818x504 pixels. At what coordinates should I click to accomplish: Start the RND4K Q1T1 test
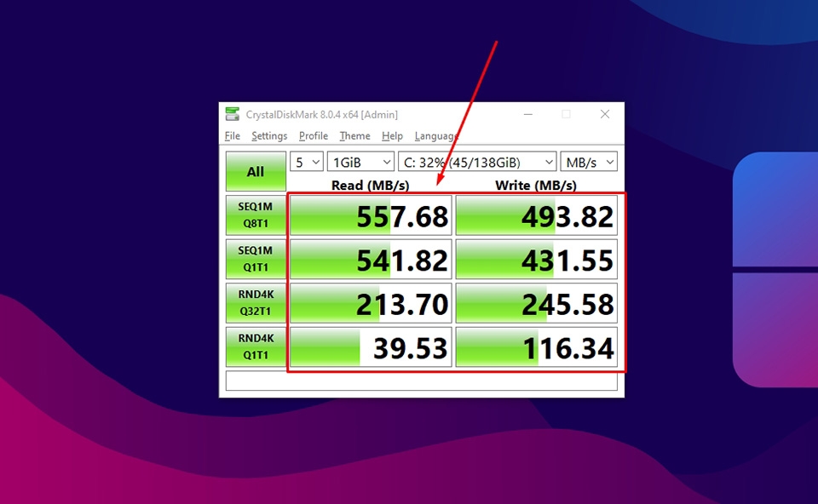click(x=255, y=346)
